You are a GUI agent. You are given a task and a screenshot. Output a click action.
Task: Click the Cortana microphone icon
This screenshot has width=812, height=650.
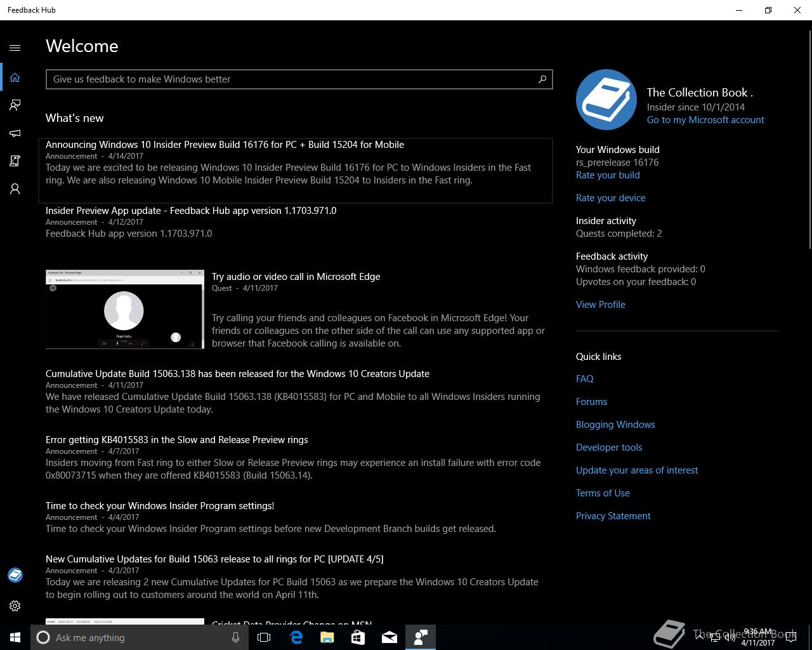235,637
